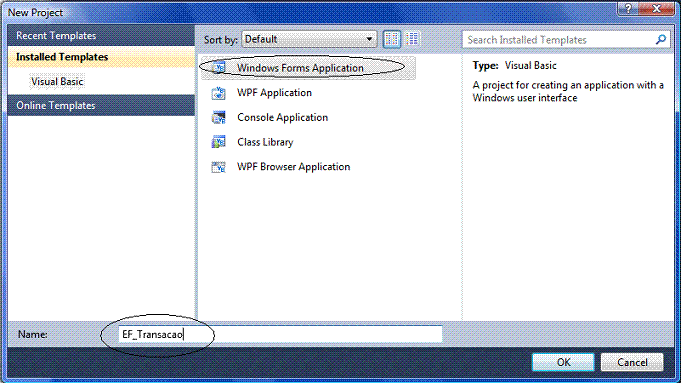
Task: Click the Console Application template icon
Action: [218, 117]
